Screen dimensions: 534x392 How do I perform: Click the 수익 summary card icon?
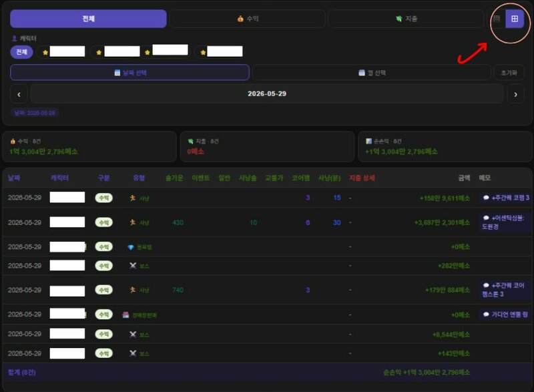click(x=13, y=141)
